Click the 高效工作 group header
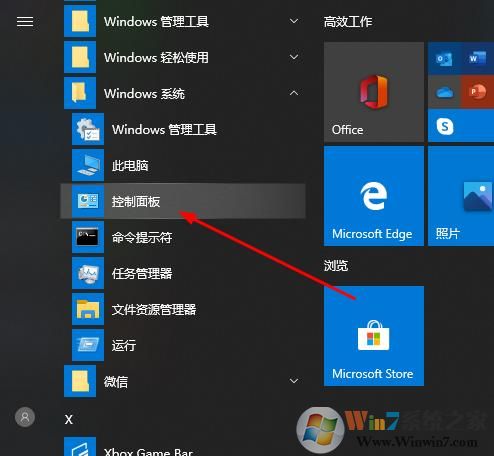 tap(348, 22)
